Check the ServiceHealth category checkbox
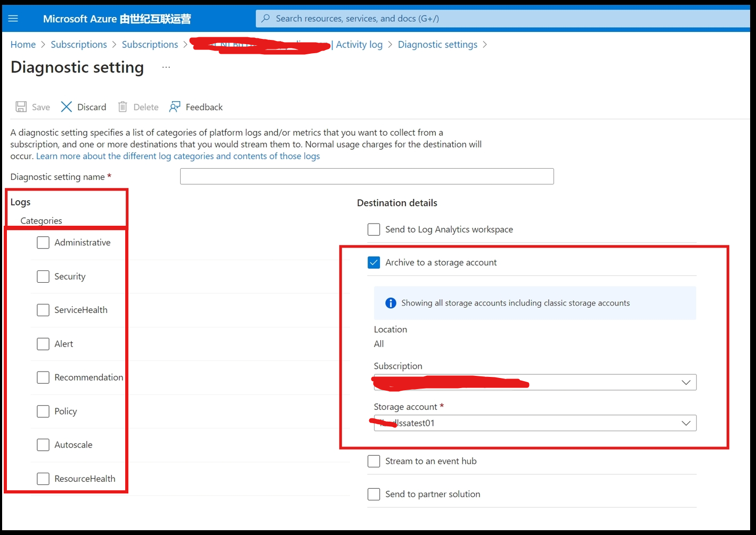 (x=43, y=310)
